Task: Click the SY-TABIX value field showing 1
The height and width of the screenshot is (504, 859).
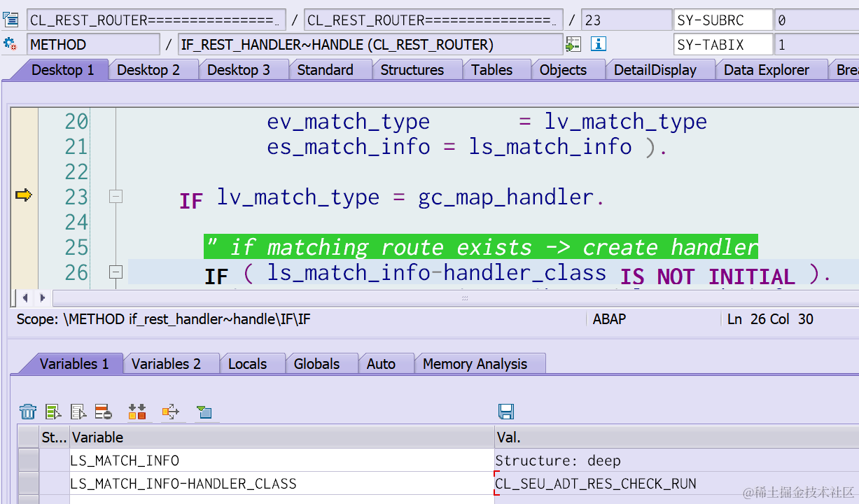Action: (816, 45)
